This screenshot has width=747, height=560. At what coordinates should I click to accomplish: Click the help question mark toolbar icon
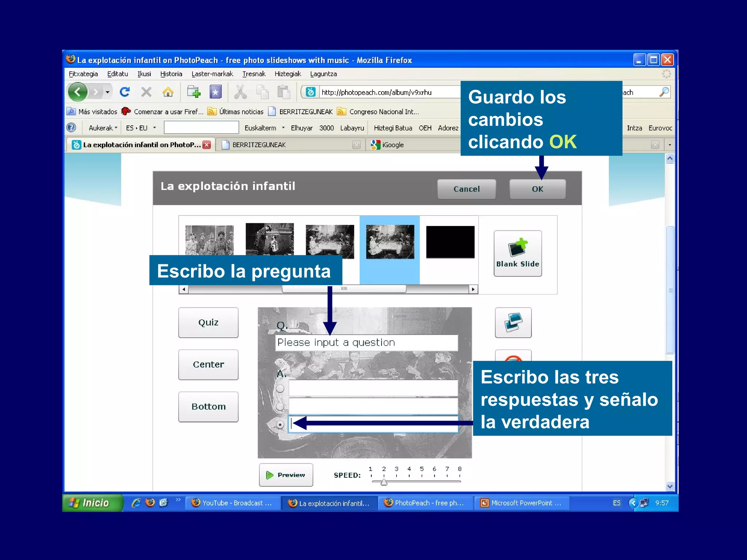71,128
